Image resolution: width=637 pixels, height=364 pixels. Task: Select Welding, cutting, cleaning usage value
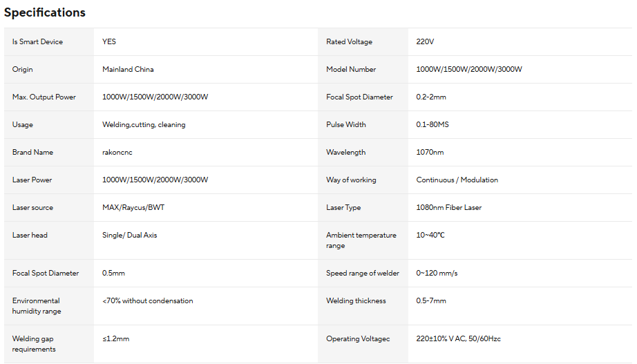(x=144, y=125)
